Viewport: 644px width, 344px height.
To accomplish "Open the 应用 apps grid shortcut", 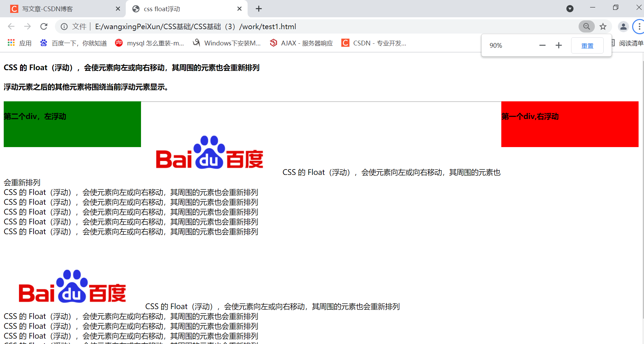I will point(20,43).
